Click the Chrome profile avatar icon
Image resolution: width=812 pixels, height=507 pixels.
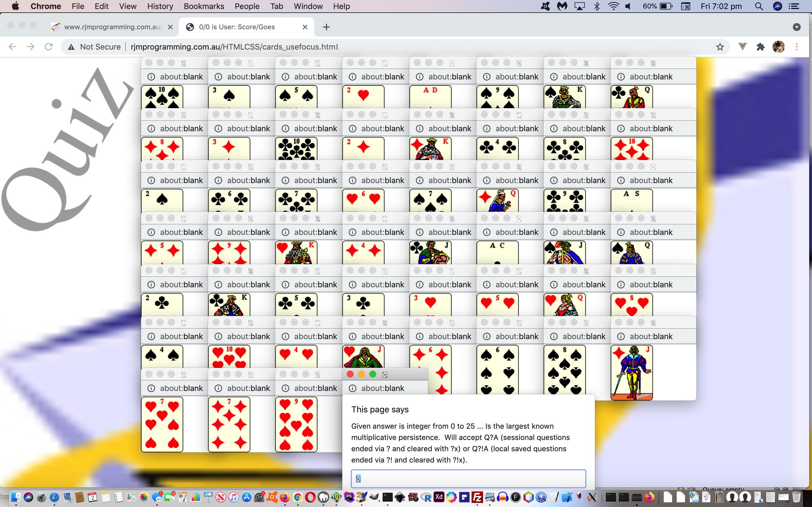pyautogui.click(x=778, y=47)
